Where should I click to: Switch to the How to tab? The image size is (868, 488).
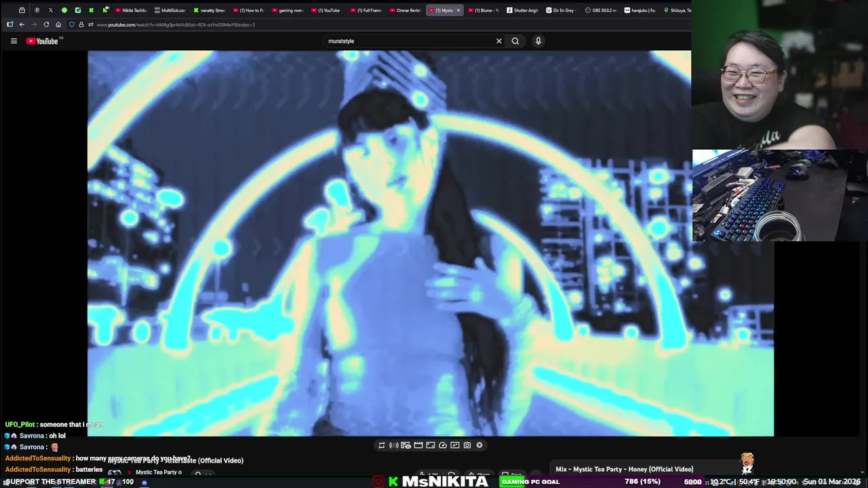pyautogui.click(x=249, y=10)
